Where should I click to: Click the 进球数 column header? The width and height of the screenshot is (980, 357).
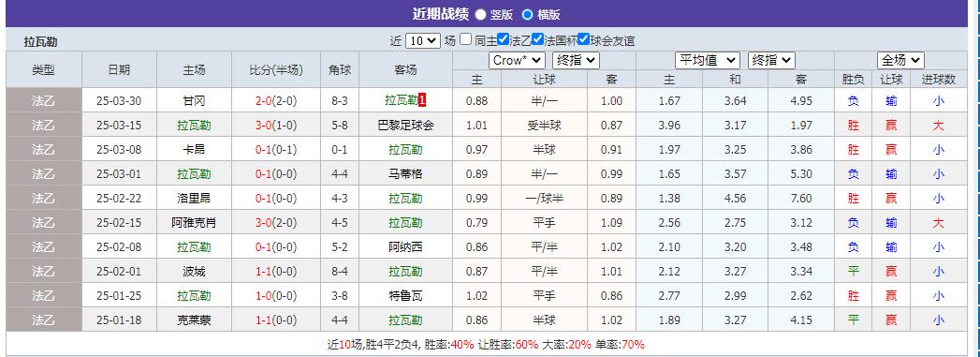point(939,80)
